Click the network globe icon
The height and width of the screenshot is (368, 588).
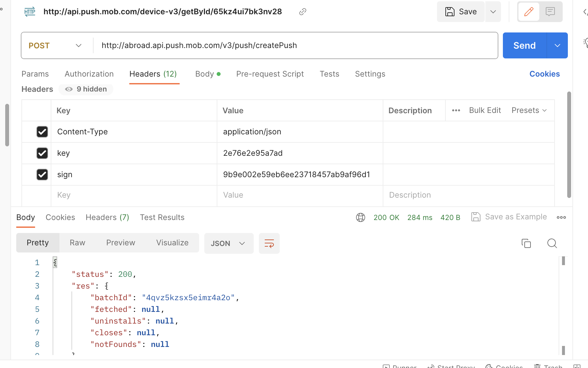point(361,217)
